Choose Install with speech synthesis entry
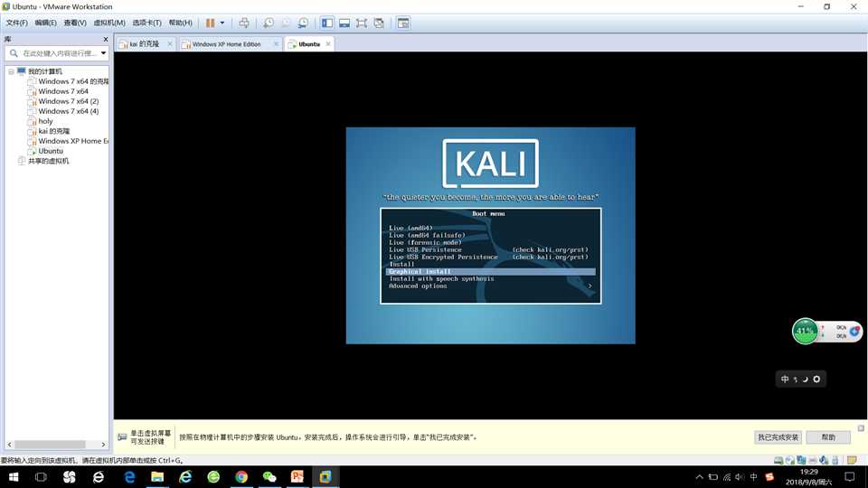868x488 pixels. (x=441, y=279)
